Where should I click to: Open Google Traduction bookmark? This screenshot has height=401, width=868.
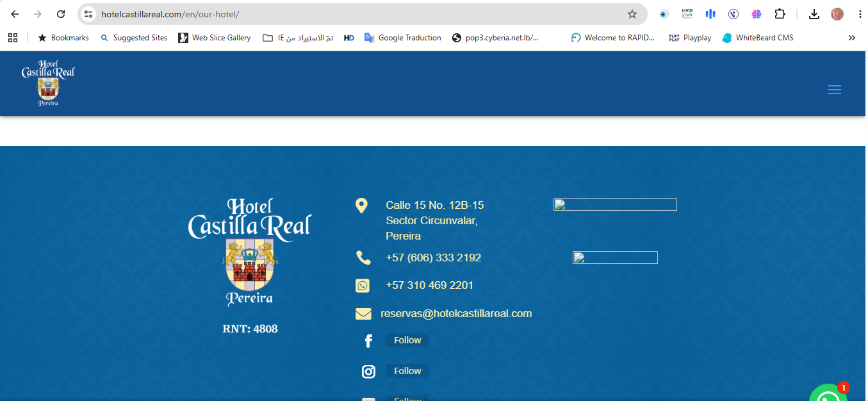[403, 38]
